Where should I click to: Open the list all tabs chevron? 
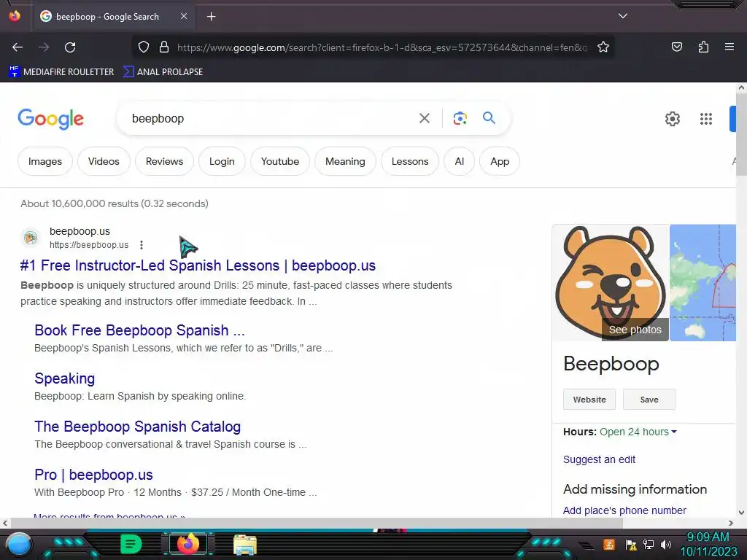coord(623,16)
